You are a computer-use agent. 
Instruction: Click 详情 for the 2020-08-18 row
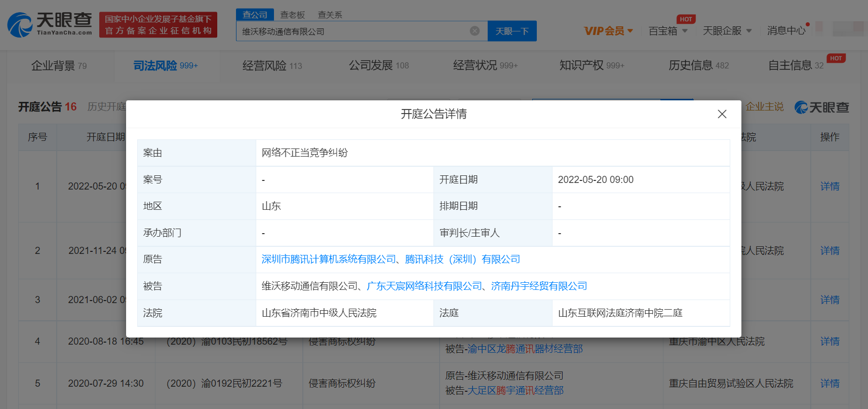[x=830, y=341]
